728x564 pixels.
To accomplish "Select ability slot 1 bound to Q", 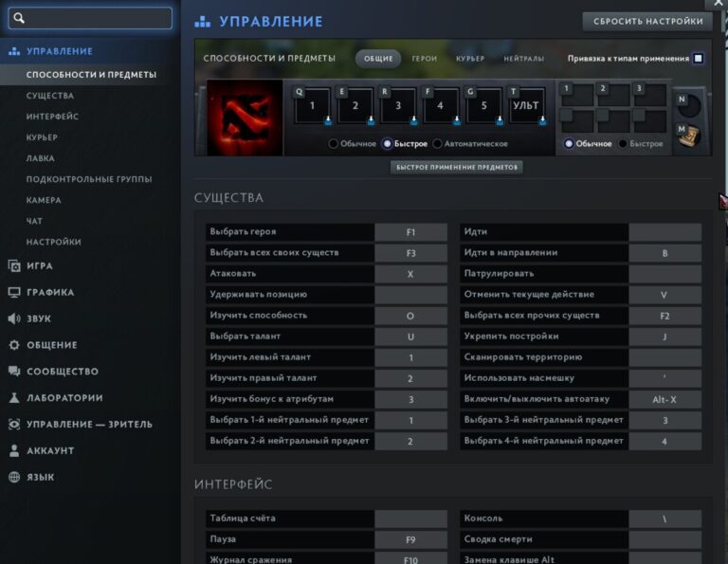I will 312,106.
